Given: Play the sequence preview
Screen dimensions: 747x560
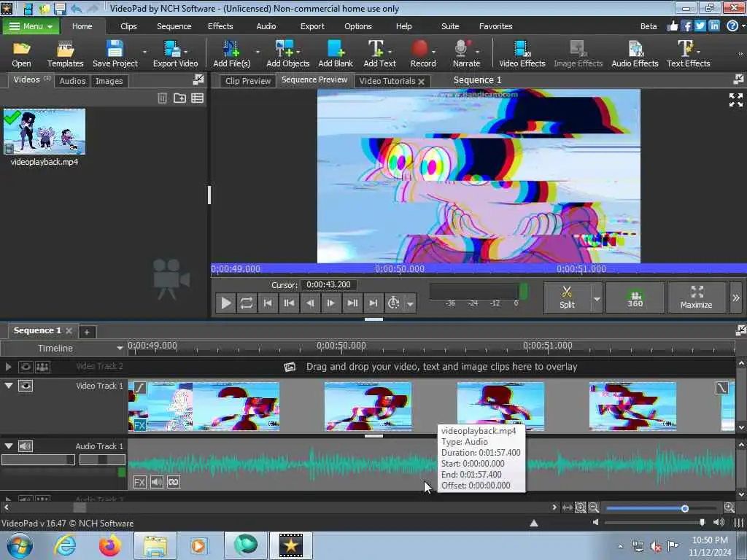Looking at the screenshot, I should tap(226, 303).
